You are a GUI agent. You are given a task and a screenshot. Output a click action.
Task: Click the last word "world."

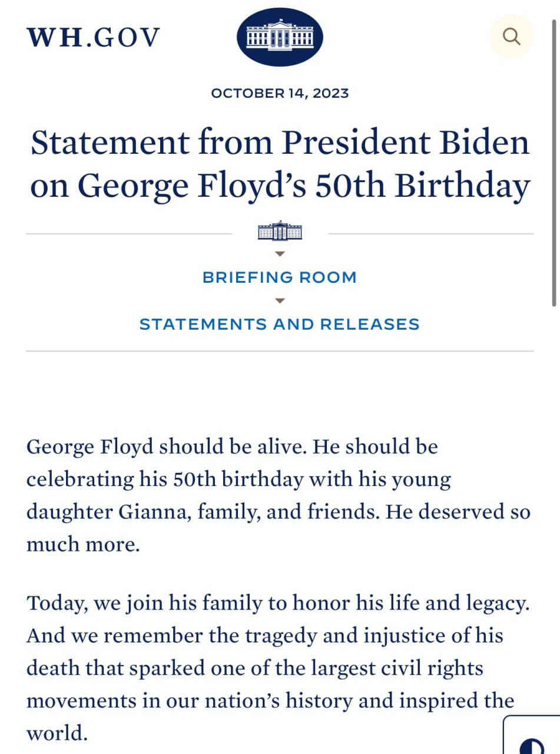click(57, 733)
